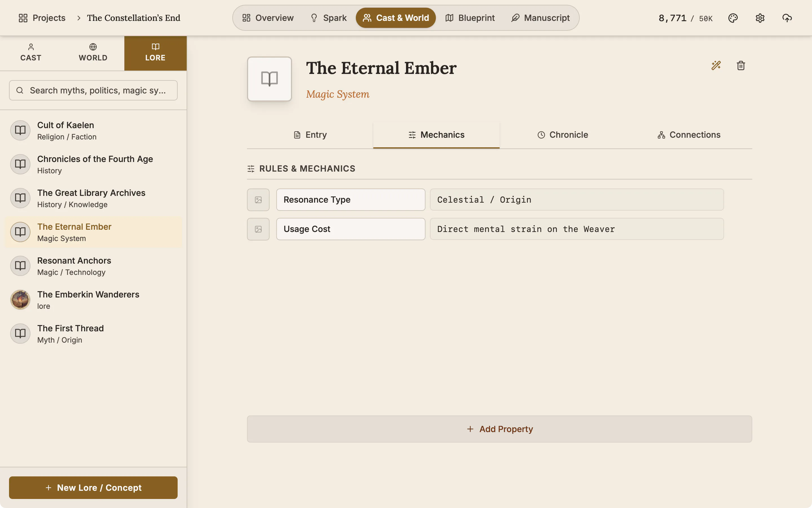
Task: Go to the Spark section
Action: 328,18
